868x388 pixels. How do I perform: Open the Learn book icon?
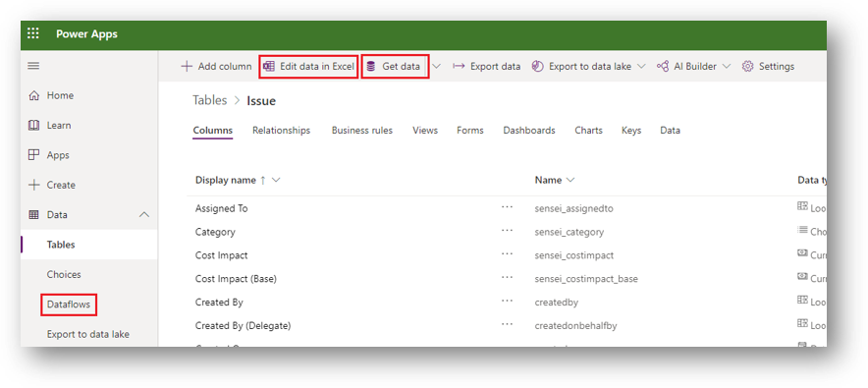click(33, 126)
